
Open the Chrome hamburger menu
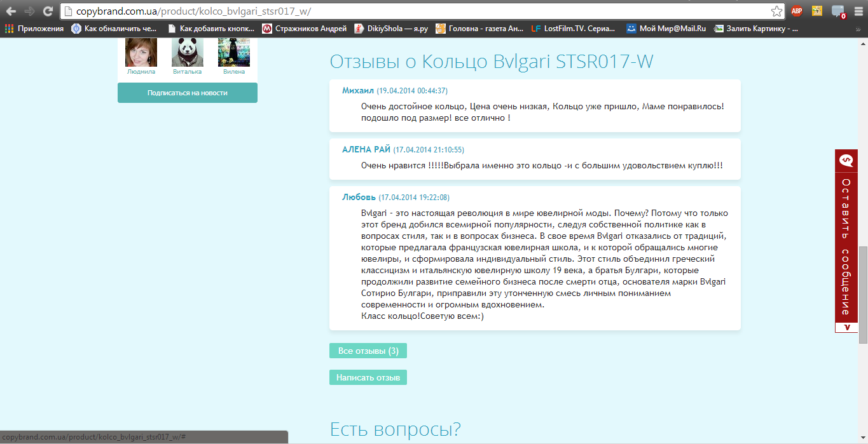coord(857,11)
